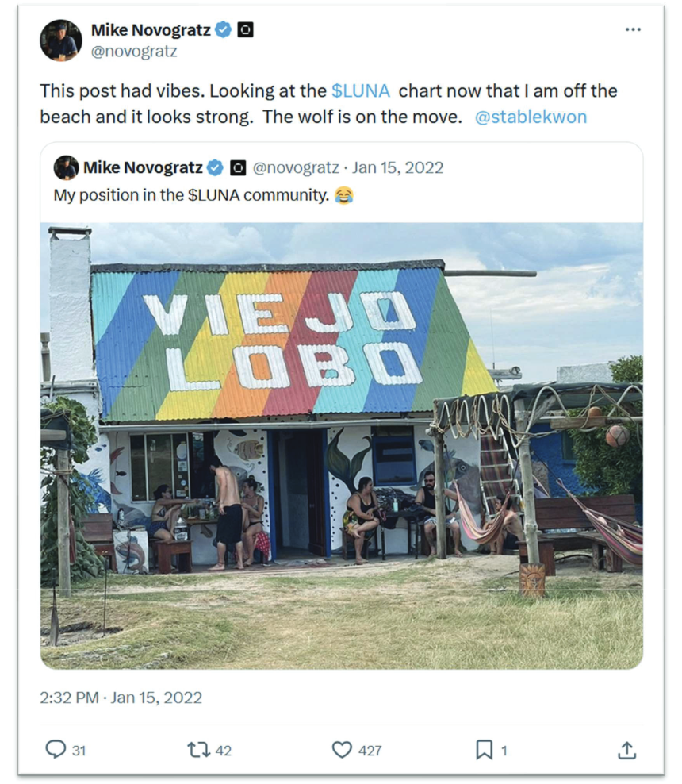Bookmark the post with the bookmark icon

point(484,750)
